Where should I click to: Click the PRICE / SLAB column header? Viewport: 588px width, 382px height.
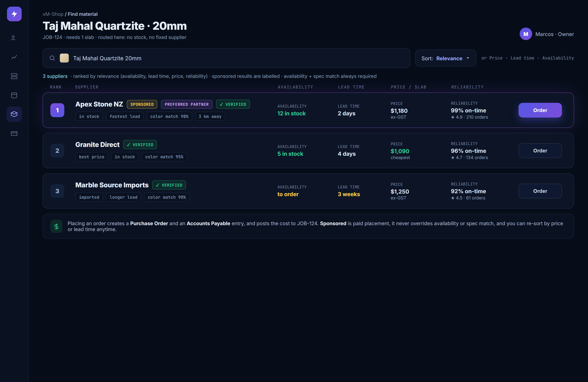(408, 87)
